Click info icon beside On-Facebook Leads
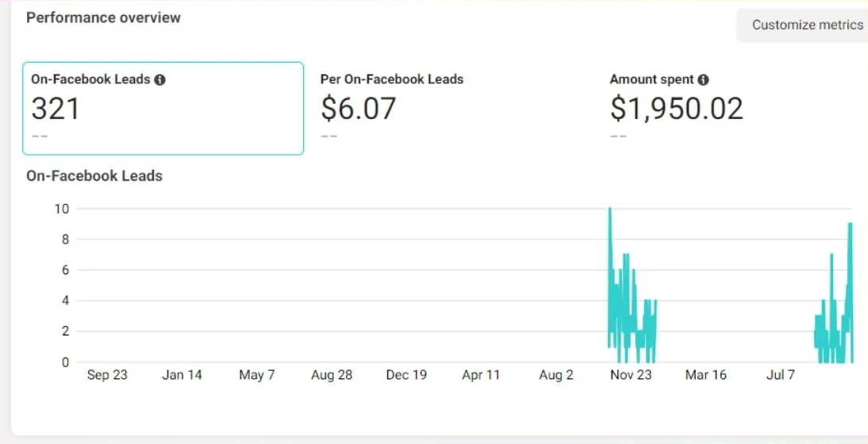 (x=159, y=80)
